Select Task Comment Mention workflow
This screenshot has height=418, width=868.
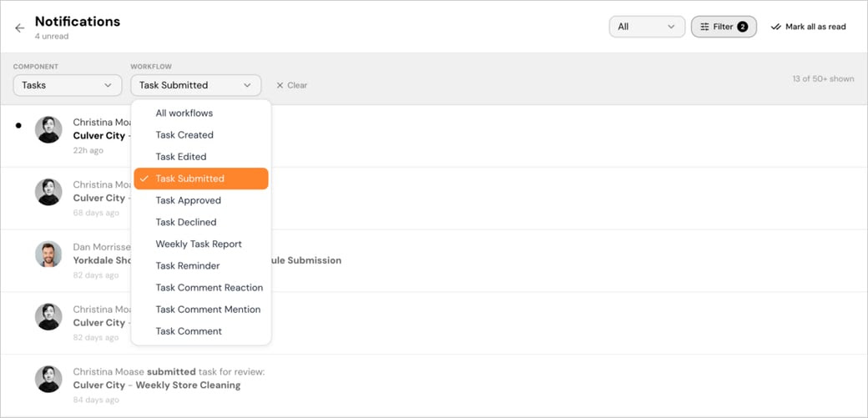[201, 310]
